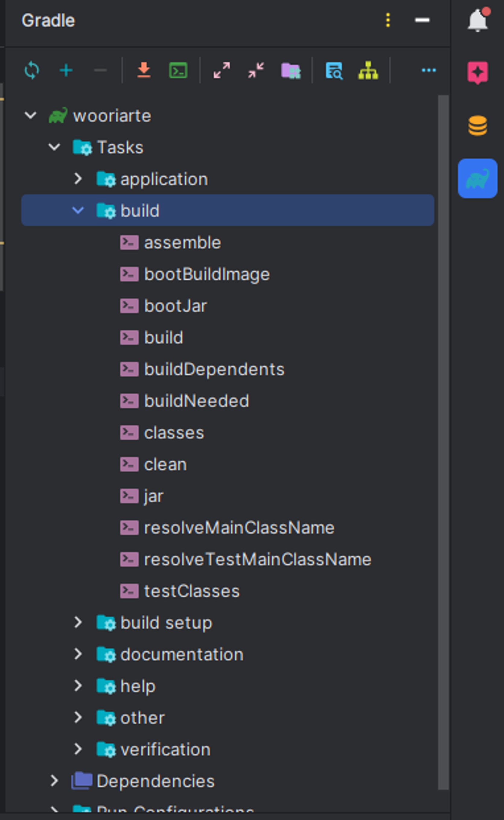
Task: Toggle the Gradle elephant sidebar button
Action: [x=478, y=178]
